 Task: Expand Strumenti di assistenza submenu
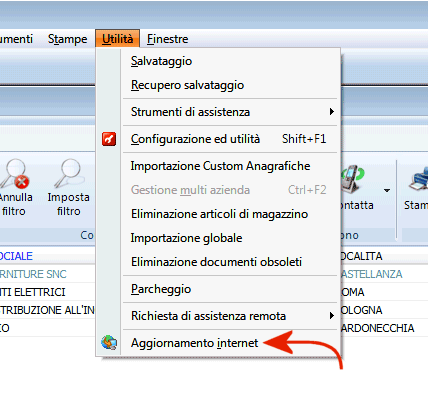pyautogui.click(x=230, y=112)
